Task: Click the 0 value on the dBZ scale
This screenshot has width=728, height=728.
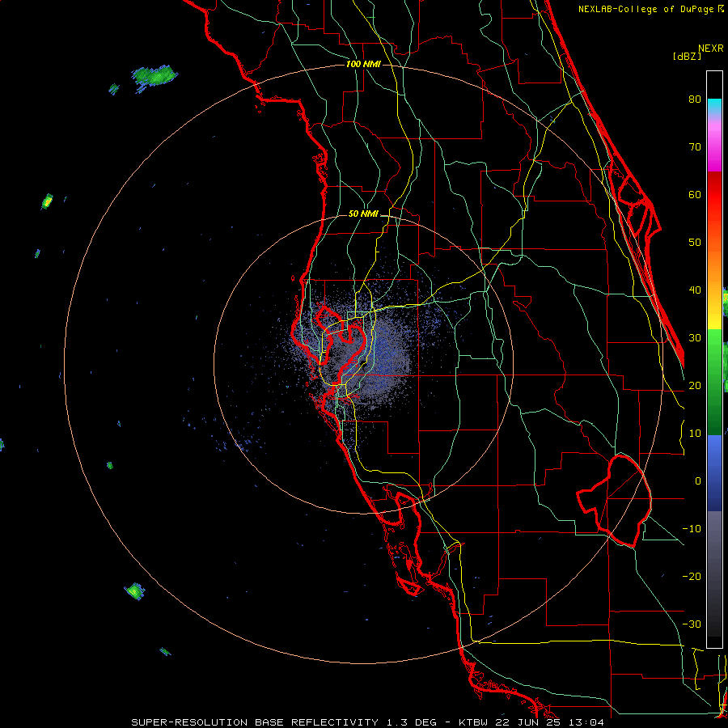Action: pyautogui.click(x=698, y=481)
